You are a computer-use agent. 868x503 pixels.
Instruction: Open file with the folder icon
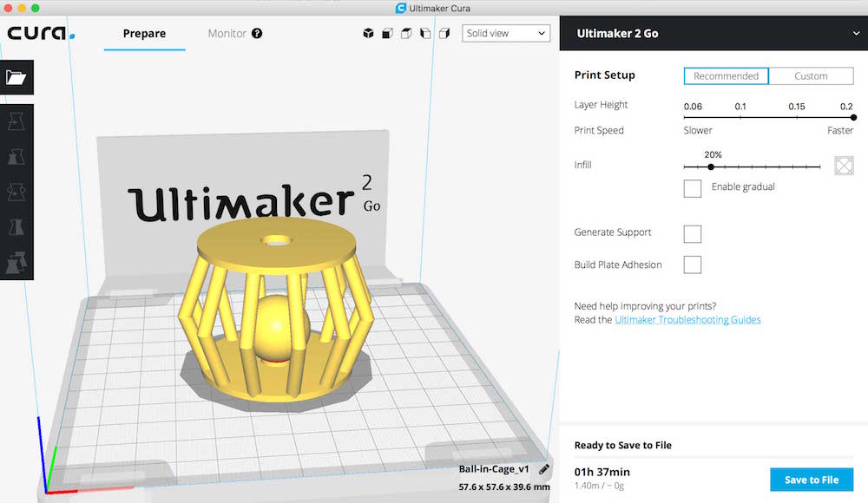click(16, 77)
